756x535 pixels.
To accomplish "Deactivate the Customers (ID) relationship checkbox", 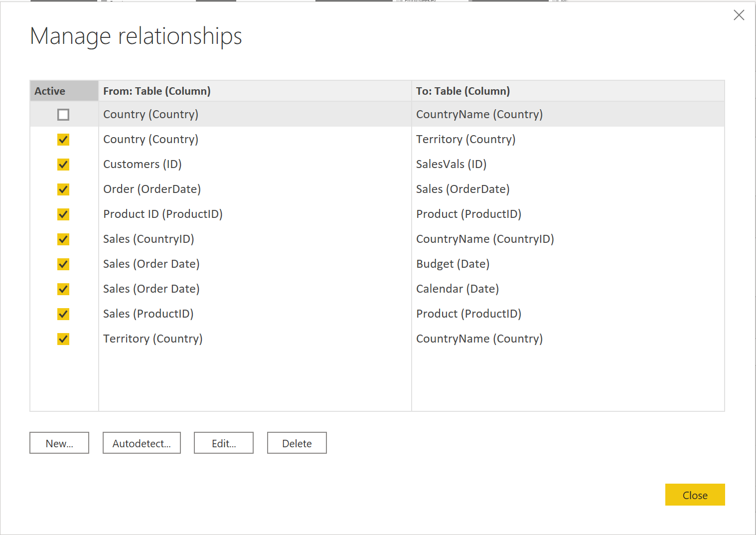I will click(x=63, y=165).
